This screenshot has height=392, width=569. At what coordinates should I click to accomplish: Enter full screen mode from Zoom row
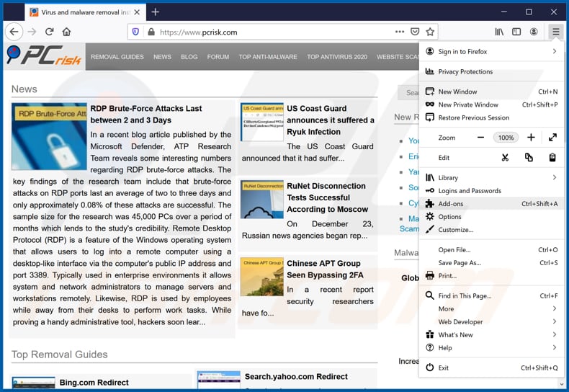552,138
